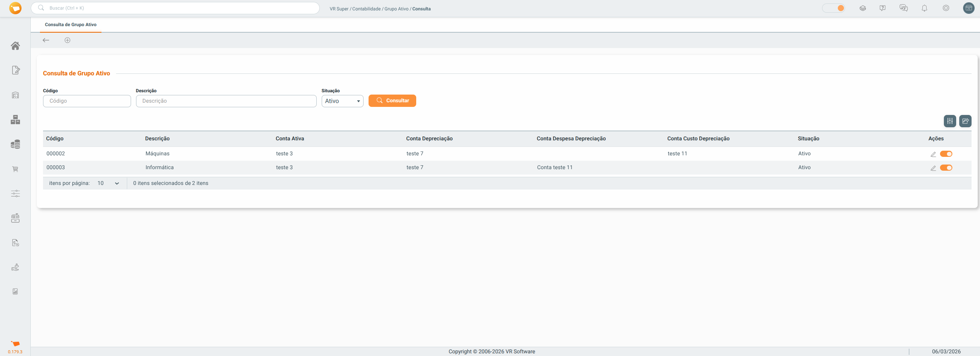
Task: Open the column settings sliders icon
Action: coord(950,121)
